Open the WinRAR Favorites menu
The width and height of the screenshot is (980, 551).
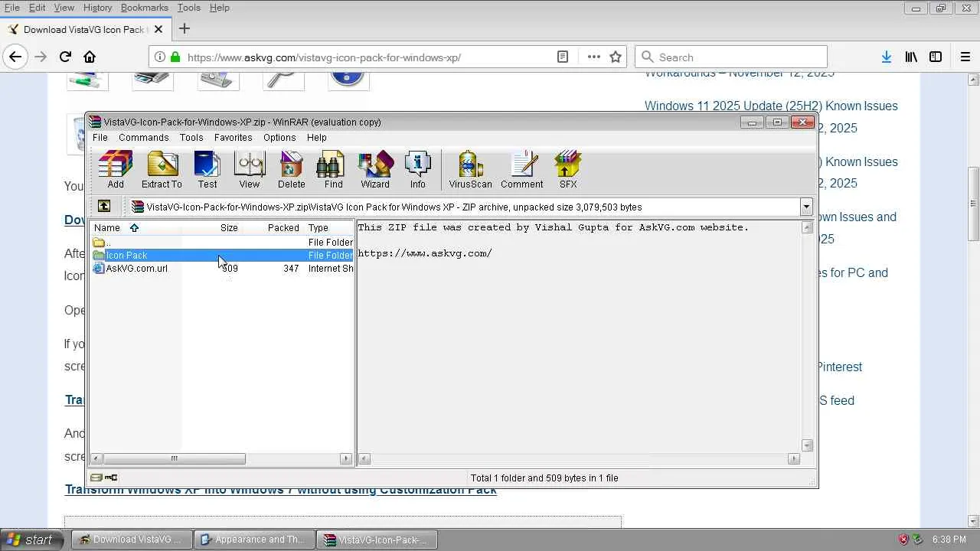[x=233, y=138]
